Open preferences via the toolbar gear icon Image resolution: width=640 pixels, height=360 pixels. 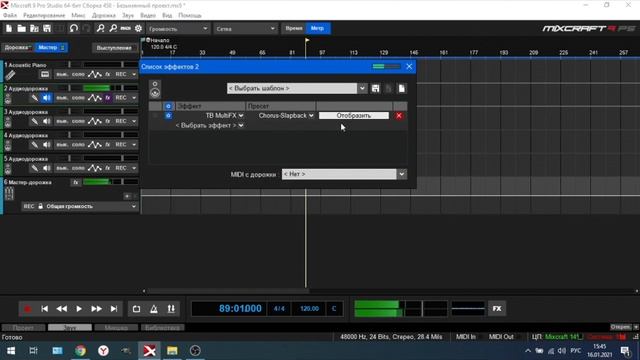(x=138, y=29)
